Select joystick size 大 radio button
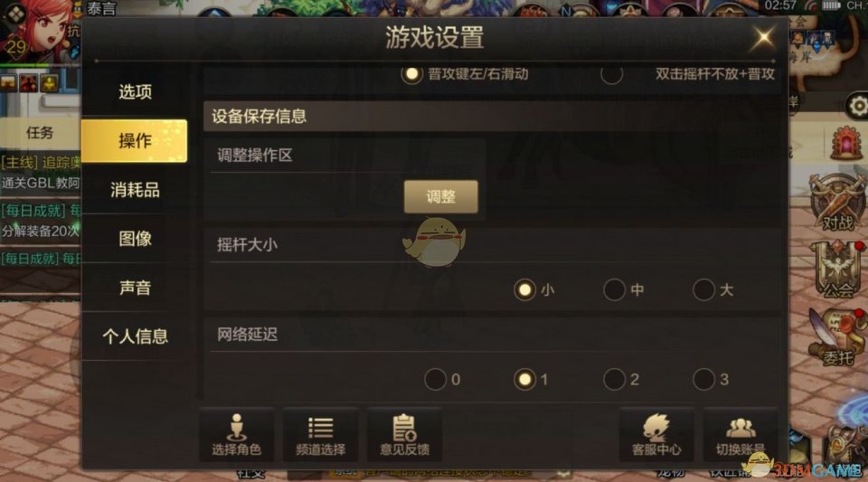 tap(703, 289)
